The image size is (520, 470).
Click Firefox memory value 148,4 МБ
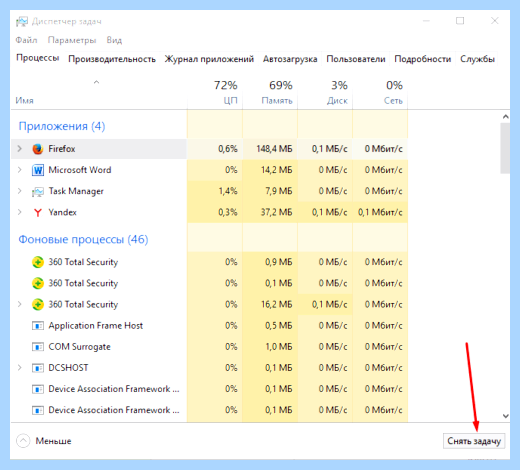pos(274,149)
